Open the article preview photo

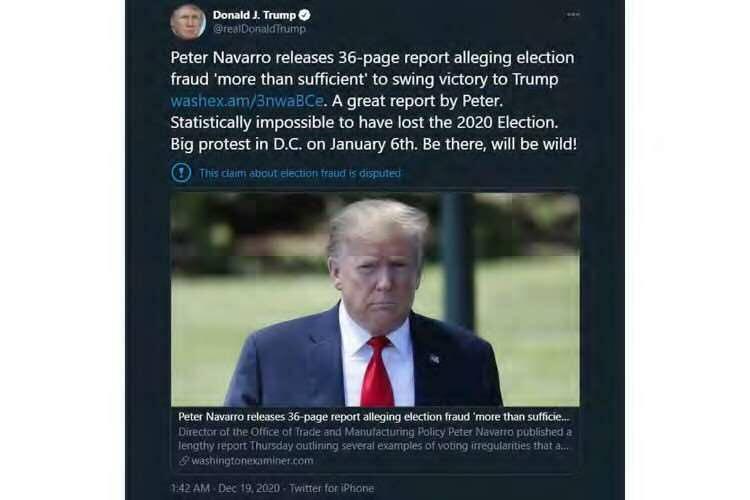(375, 300)
